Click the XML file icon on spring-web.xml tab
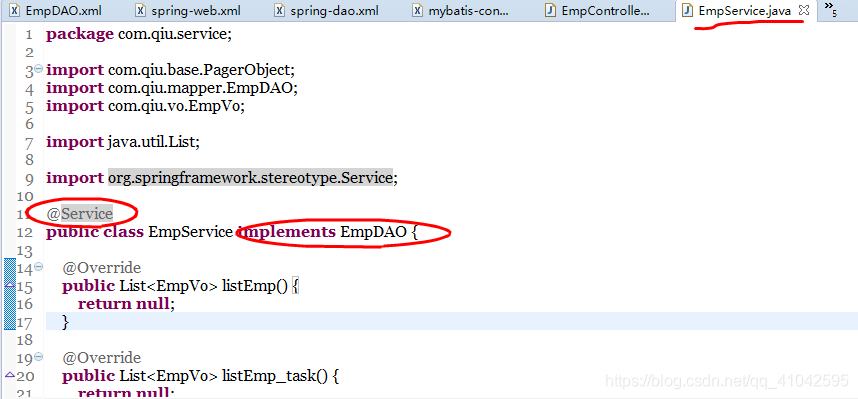This screenshot has height=399, width=858. pyautogui.click(x=141, y=10)
